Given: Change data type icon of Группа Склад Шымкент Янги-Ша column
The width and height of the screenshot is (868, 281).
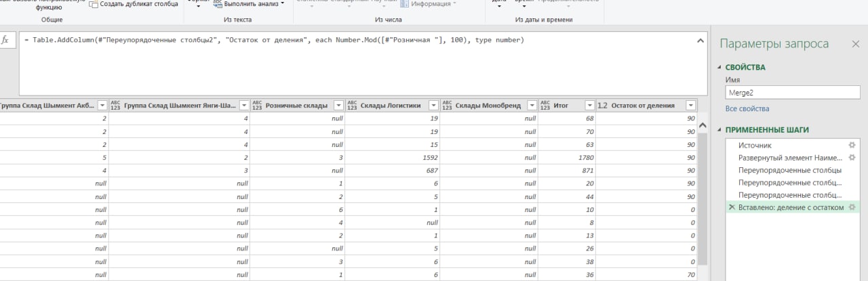Looking at the screenshot, I should click(115, 106).
